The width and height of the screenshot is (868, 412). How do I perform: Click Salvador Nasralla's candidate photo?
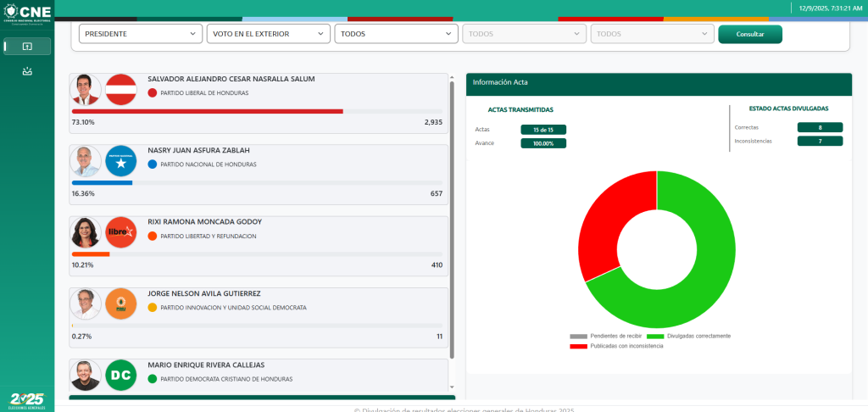86,90
